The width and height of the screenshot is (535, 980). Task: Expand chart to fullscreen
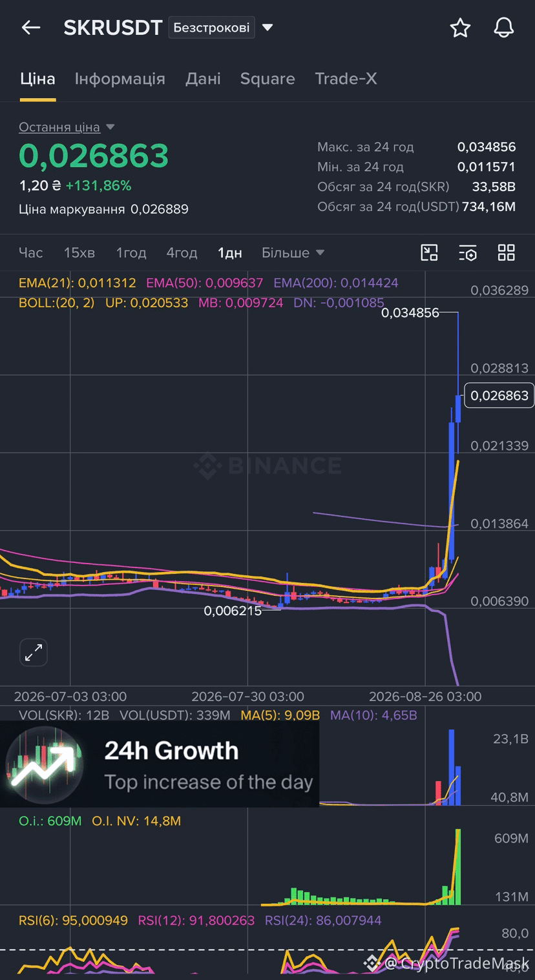point(34,653)
